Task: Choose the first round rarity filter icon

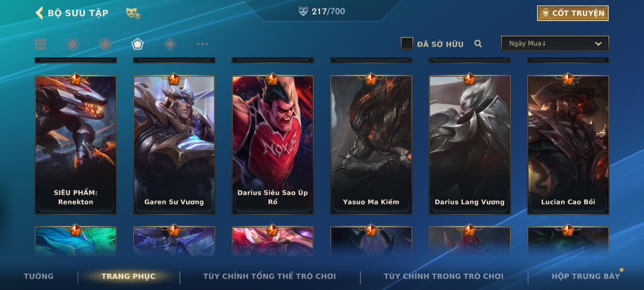Action: tap(72, 44)
